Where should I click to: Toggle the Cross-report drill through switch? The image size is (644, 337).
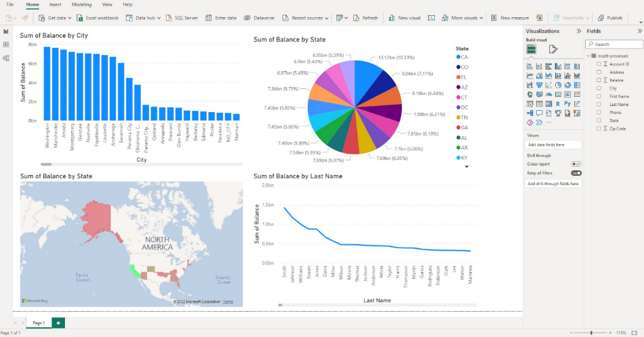point(576,164)
